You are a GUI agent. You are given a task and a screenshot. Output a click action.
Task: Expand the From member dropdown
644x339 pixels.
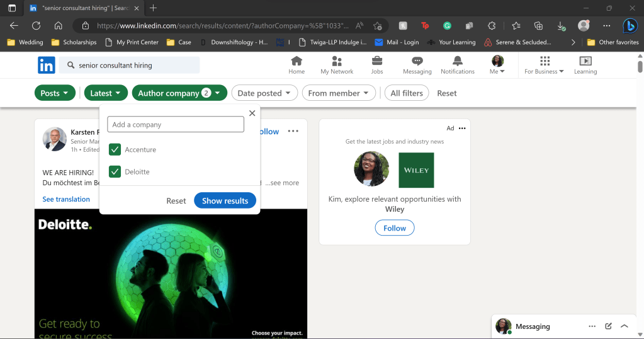click(x=339, y=93)
